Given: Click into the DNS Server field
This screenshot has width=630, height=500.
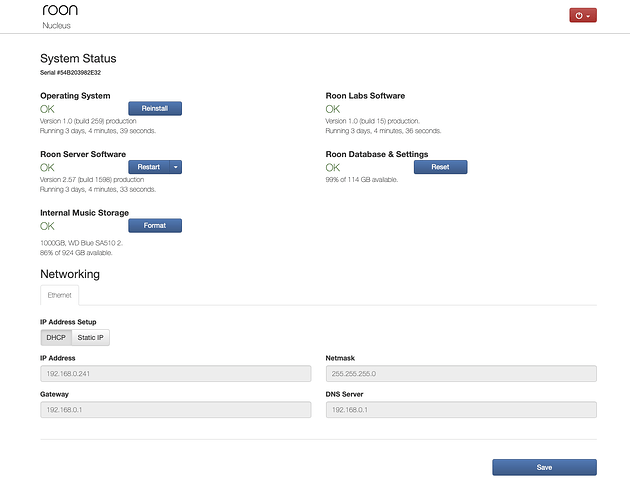Looking at the screenshot, I should pyautogui.click(x=460, y=410).
